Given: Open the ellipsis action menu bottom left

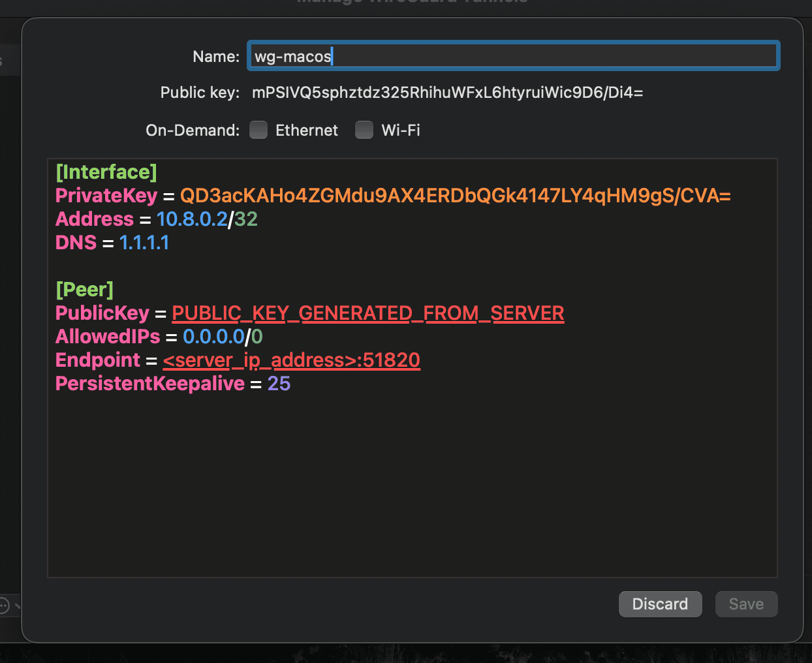Looking at the screenshot, I should [x=4, y=606].
